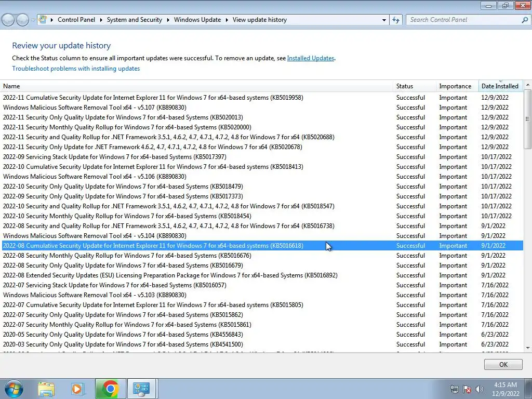The width and height of the screenshot is (532, 399).
Task: Click the taskbar clock showing 4:15 AM
Action: tap(506, 389)
